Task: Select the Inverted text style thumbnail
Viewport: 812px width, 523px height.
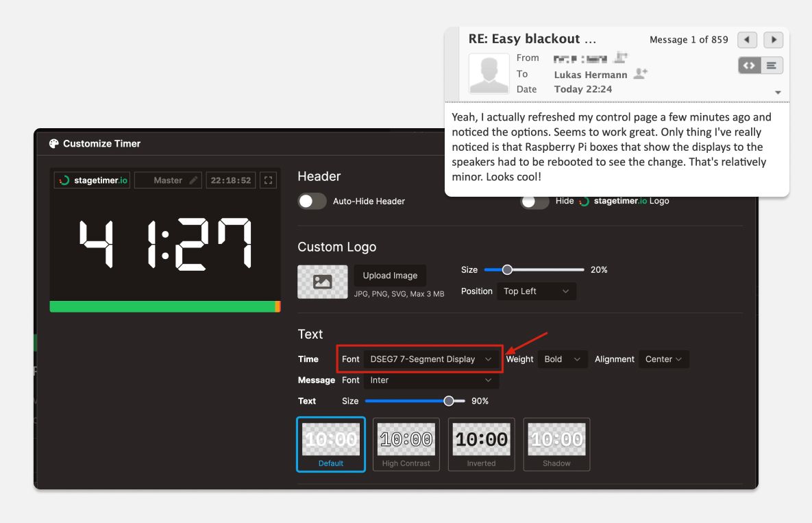Action: pyautogui.click(x=481, y=444)
